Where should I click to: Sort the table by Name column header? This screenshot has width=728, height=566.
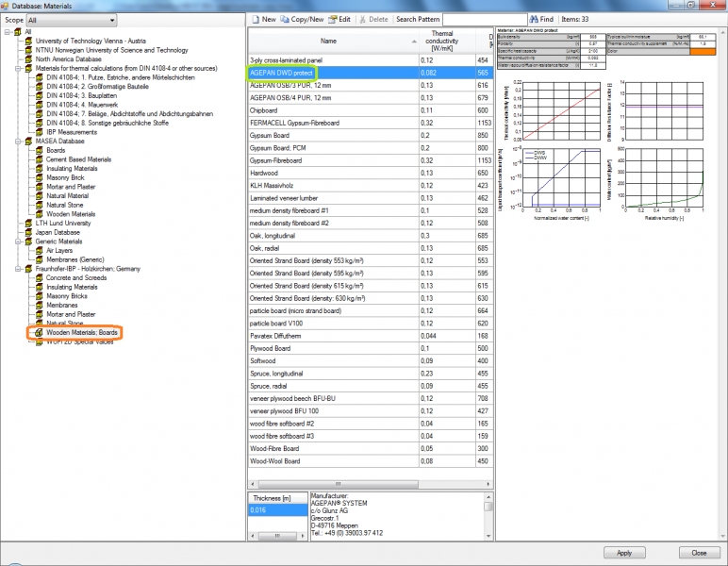pos(328,41)
